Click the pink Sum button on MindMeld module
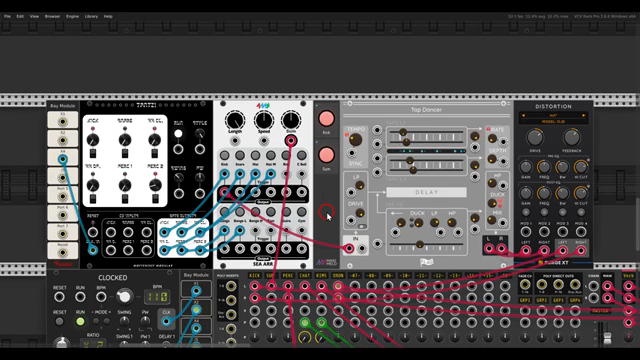Image resolution: width=640 pixels, height=360 pixels. [326, 155]
